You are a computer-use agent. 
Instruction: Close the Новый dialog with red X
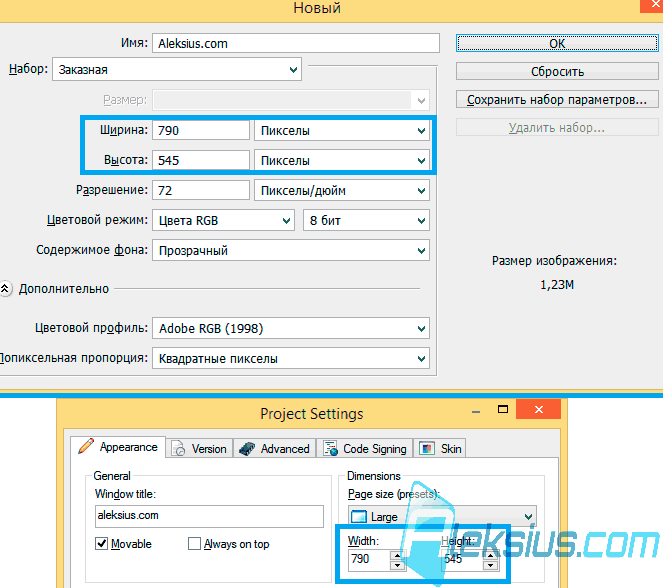point(653,5)
